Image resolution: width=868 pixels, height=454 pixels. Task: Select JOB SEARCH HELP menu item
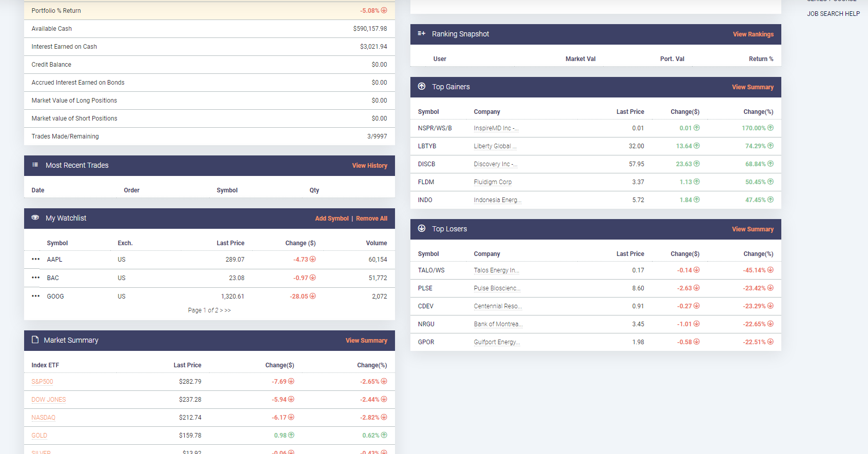coord(833,14)
